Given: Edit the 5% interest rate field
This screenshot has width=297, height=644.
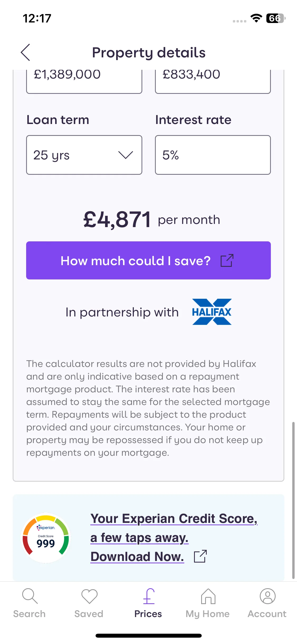Looking at the screenshot, I should 213,155.
